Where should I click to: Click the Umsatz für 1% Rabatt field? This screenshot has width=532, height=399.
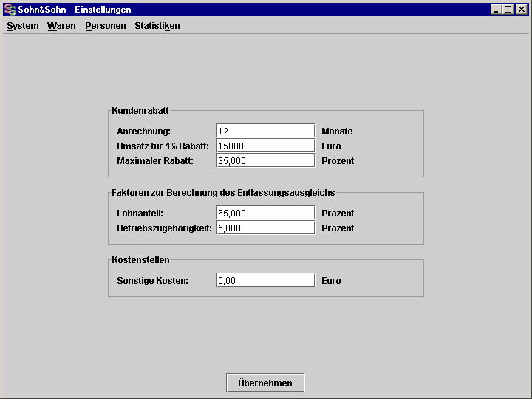coord(266,146)
